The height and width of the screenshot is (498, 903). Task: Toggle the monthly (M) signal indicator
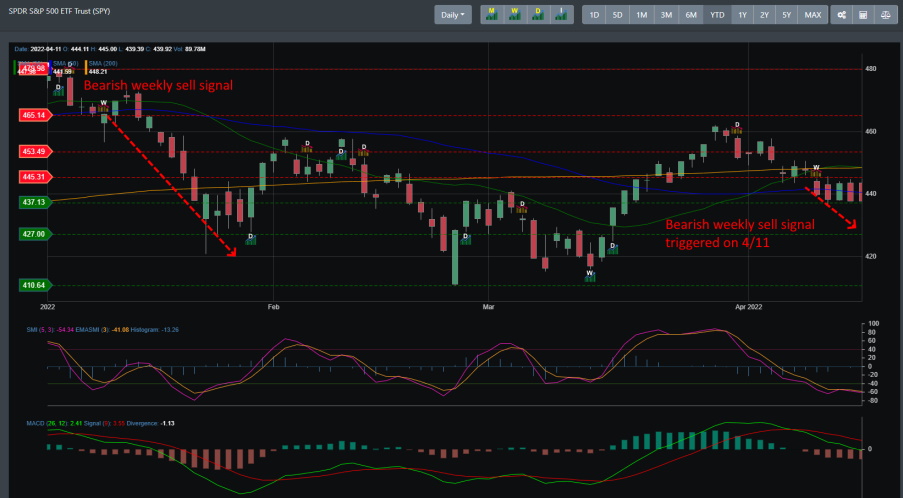click(492, 15)
